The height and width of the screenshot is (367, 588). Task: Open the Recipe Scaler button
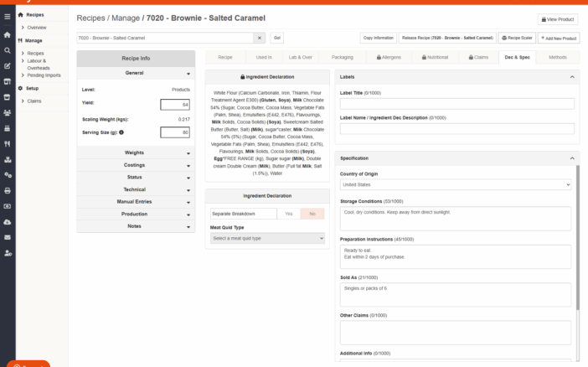[x=517, y=38]
